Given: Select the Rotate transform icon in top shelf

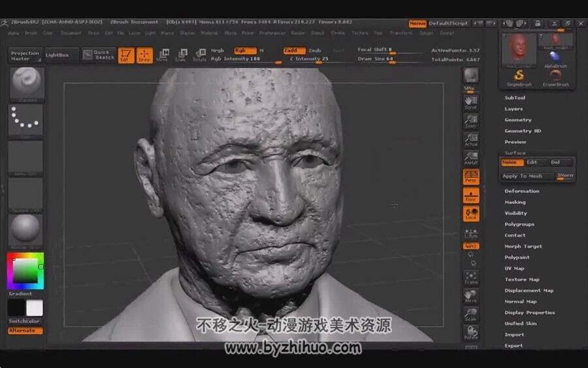Looking at the screenshot, I should [x=199, y=55].
